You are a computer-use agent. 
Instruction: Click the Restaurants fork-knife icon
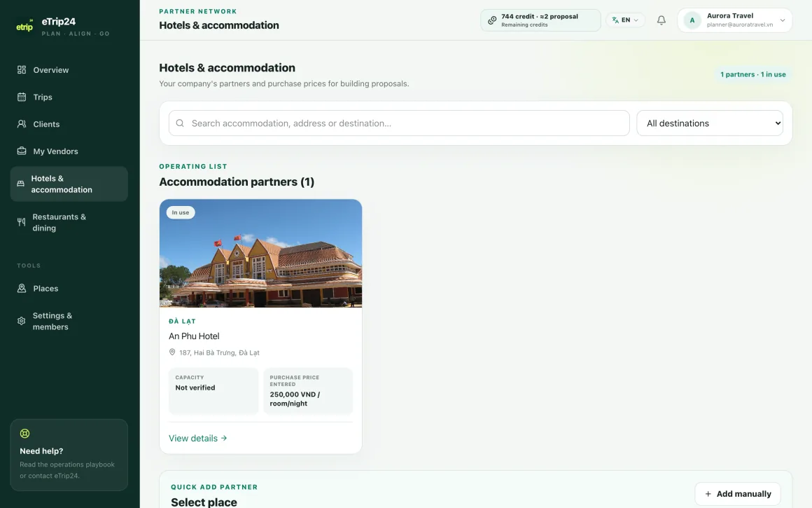click(21, 222)
